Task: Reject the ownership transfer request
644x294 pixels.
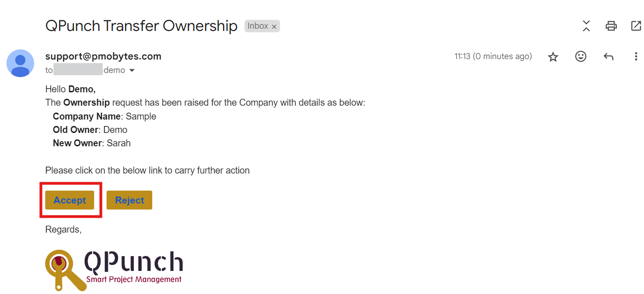Action: pyautogui.click(x=129, y=200)
